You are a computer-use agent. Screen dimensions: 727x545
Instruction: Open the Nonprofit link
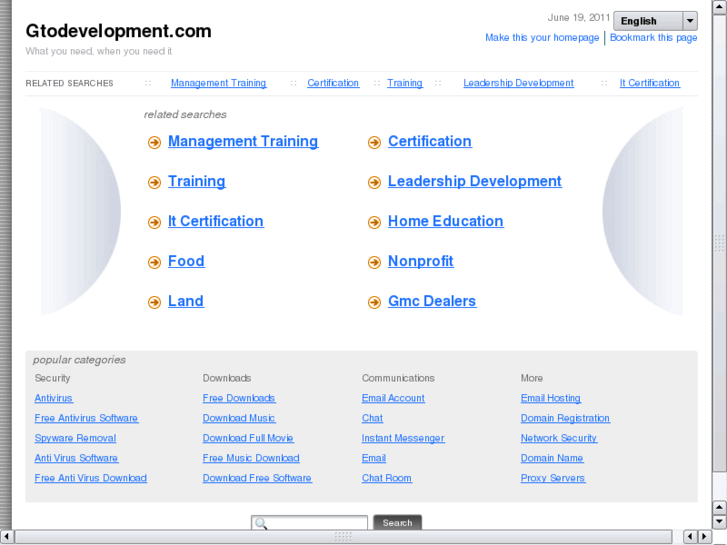click(x=421, y=261)
